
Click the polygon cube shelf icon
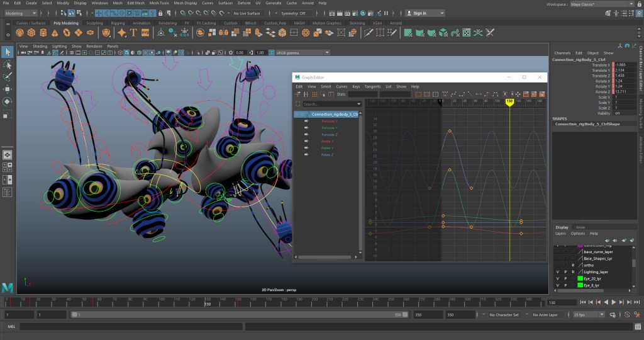(x=33, y=32)
